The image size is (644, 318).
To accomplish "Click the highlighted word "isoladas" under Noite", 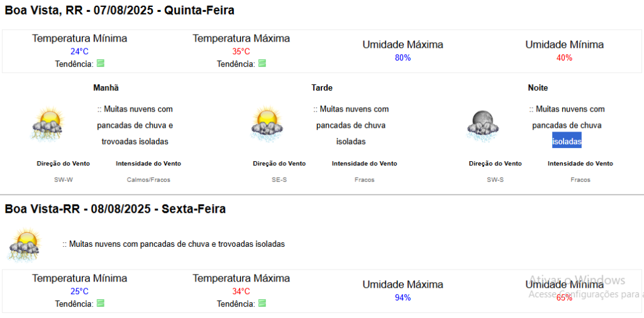I will pyautogui.click(x=567, y=142).
